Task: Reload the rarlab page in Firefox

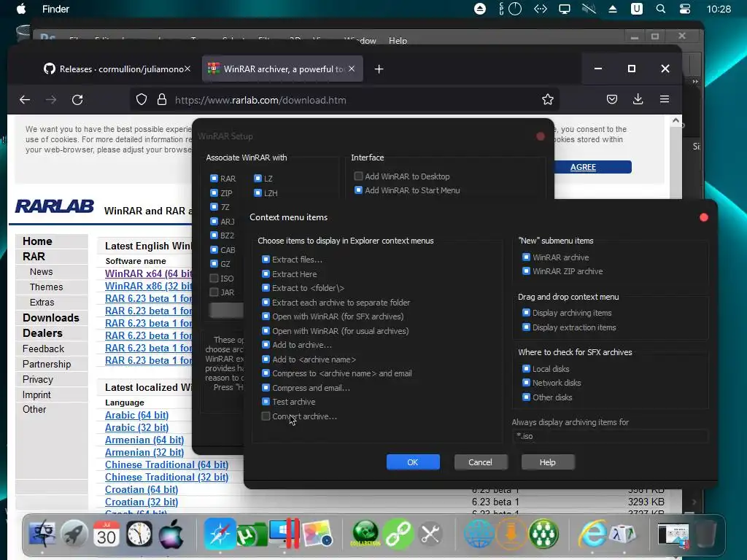Action: [77, 99]
